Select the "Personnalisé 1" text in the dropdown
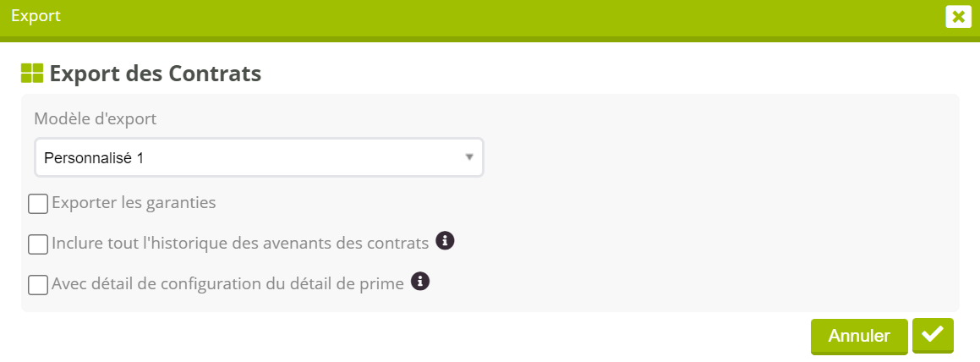Image resolution: width=980 pixels, height=362 pixels. [94, 158]
